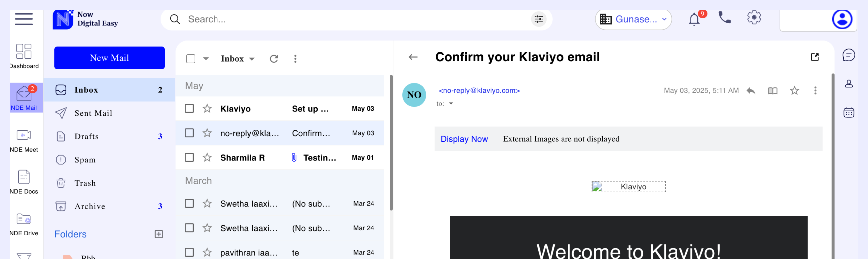868x259 pixels.
Task: Click the Folders heading
Action: tap(70, 234)
